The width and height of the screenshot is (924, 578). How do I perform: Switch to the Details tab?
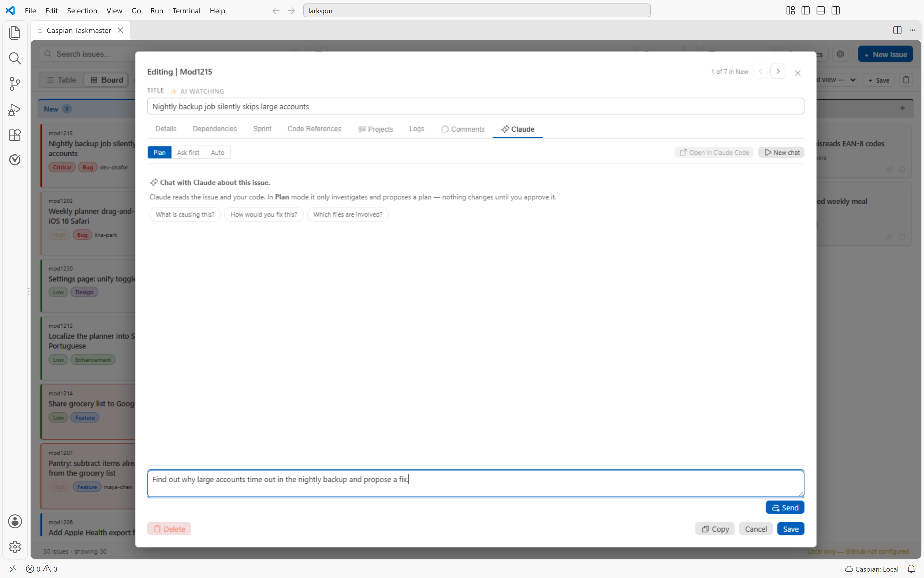pyautogui.click(x=166, y=129)
